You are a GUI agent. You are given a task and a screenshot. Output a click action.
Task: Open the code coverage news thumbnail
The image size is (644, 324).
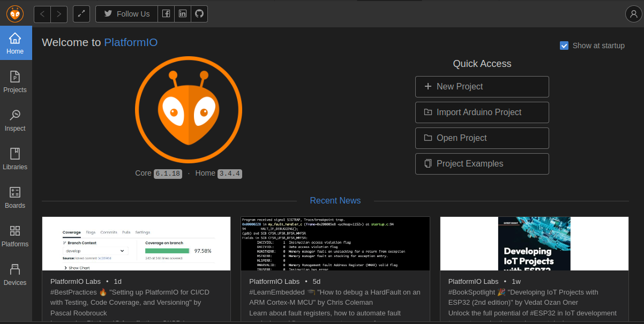click(137, 244)
